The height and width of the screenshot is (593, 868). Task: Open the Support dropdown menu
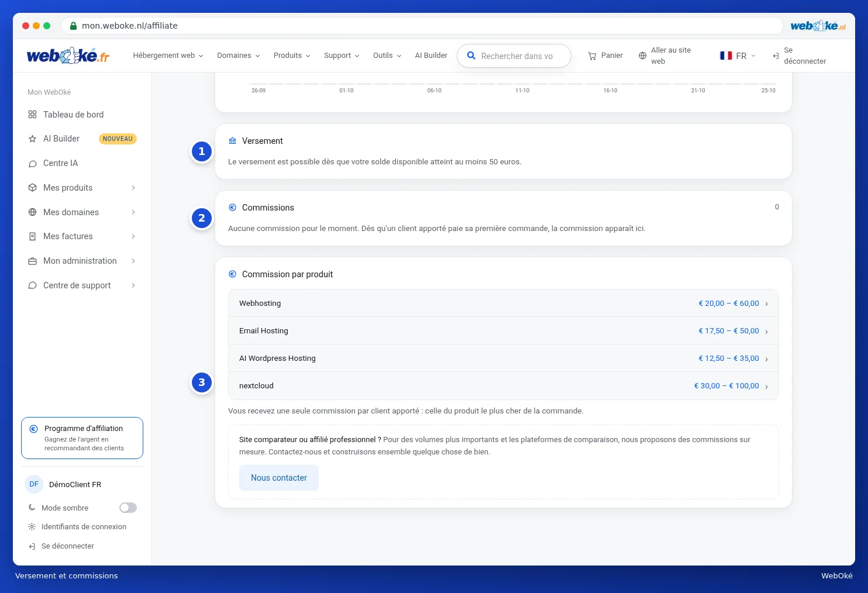coord(342,56)
